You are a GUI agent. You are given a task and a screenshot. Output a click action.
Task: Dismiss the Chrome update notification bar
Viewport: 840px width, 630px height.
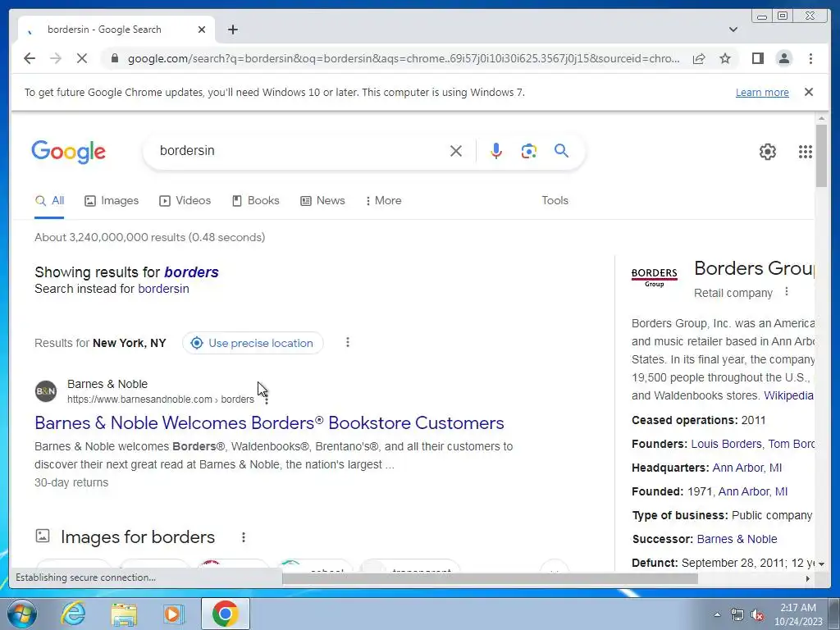[808, 92]
